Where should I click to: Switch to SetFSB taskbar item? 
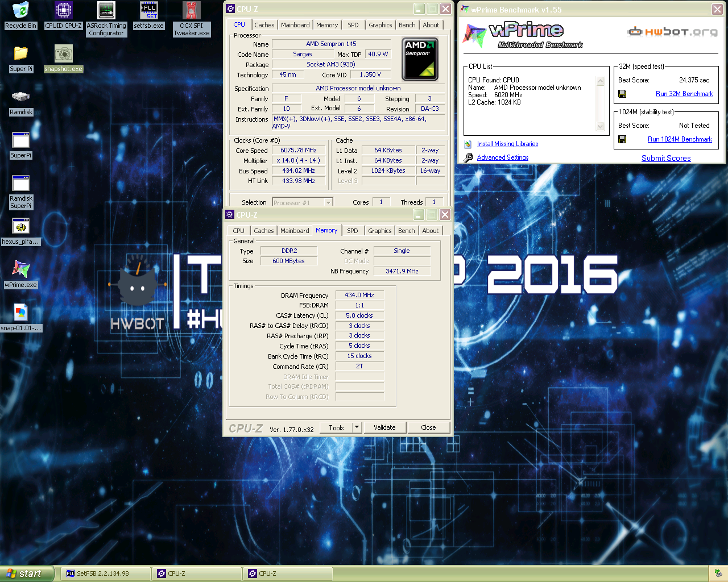click(x=106, y=573)
